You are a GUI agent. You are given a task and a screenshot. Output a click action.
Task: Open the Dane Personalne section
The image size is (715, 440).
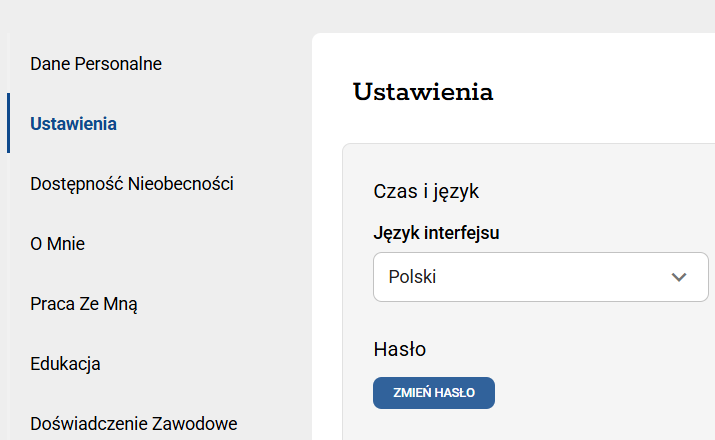click(96, 64)
